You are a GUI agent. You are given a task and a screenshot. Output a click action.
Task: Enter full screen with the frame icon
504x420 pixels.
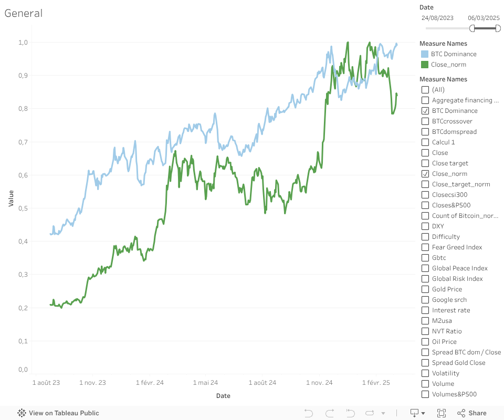[x=442, y=413]
